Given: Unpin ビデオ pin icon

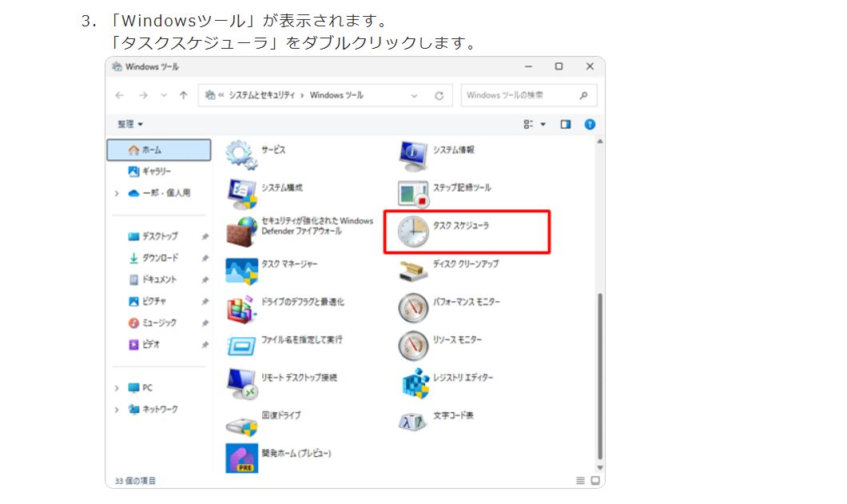Looking at the screenshot, I should (205, 344).
